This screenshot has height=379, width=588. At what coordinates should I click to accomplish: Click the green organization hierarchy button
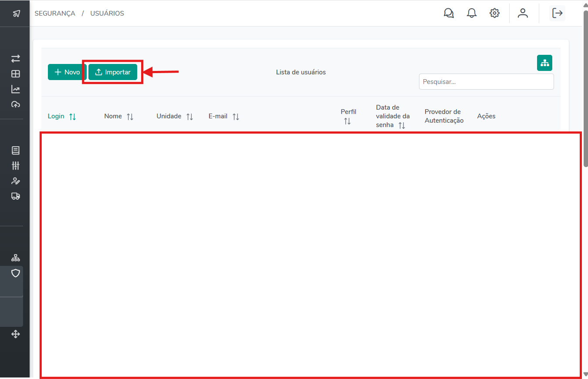544,63
